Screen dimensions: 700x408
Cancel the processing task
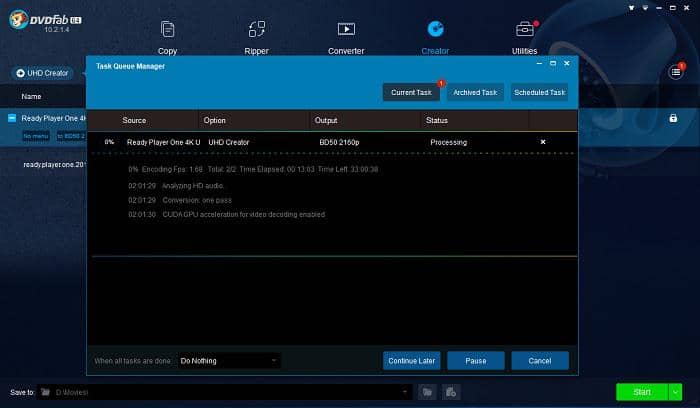540,361
